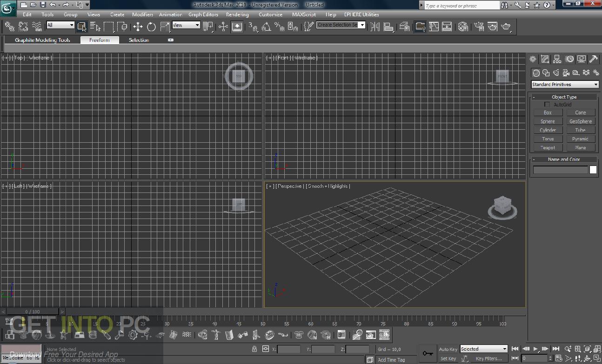Screen dimensions: 602x364
Task: Click the Quick Render teapot icon
Action: coord(506,26)
